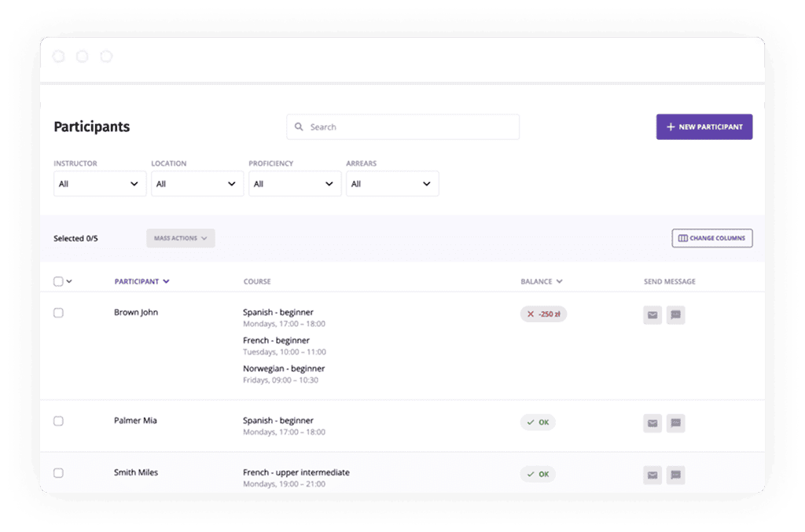Open the Instructor filter dropdown

[100, 184]
